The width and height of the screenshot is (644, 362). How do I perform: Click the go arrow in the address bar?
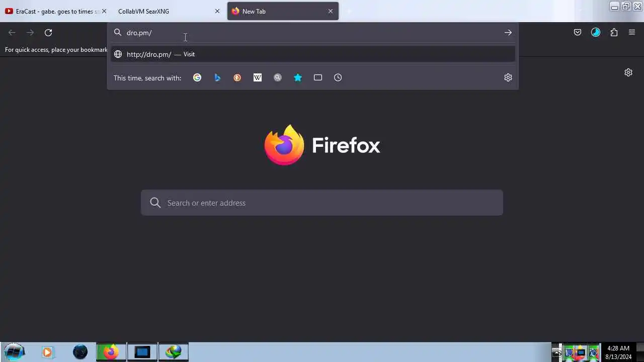point(508,33)
